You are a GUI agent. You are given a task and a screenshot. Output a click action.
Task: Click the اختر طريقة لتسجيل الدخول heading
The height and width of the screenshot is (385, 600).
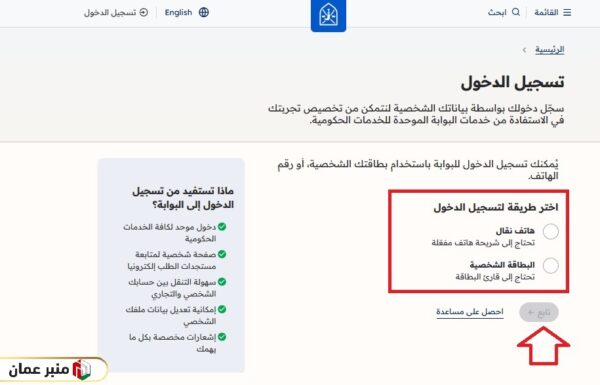coord(496,207)
